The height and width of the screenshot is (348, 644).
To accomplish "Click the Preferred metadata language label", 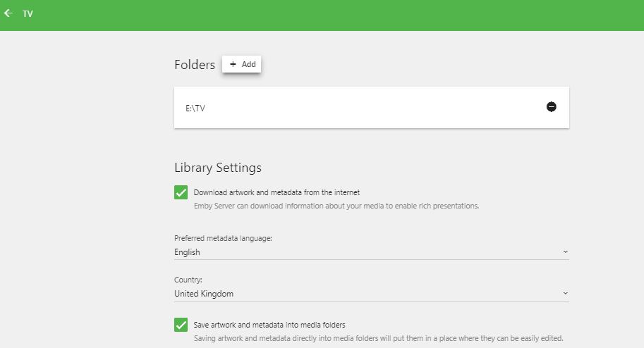I will pos(223,238).
